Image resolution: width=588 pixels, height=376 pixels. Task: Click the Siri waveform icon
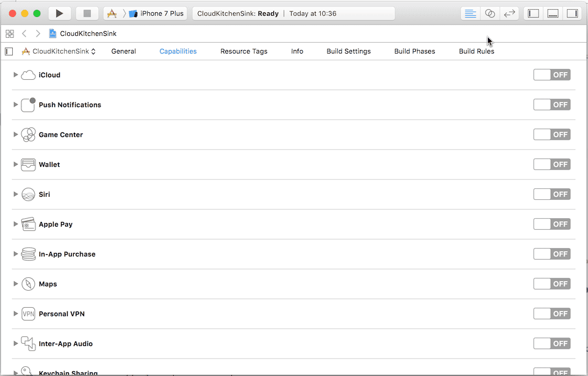(x=28, y=194)
